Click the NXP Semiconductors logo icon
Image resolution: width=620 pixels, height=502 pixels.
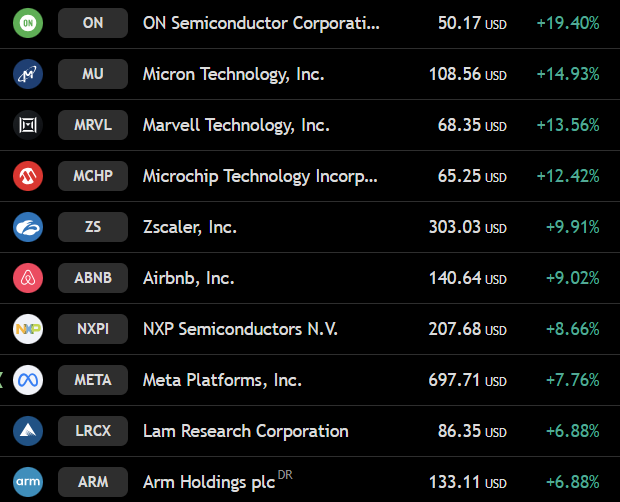pos(28,329)
